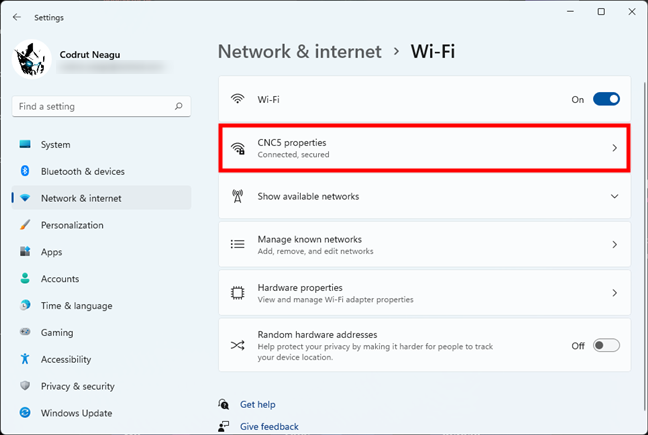Screen dimensions: 648x435
Task: Click the Time & language globe-clock icon
Action: point(25,305)
